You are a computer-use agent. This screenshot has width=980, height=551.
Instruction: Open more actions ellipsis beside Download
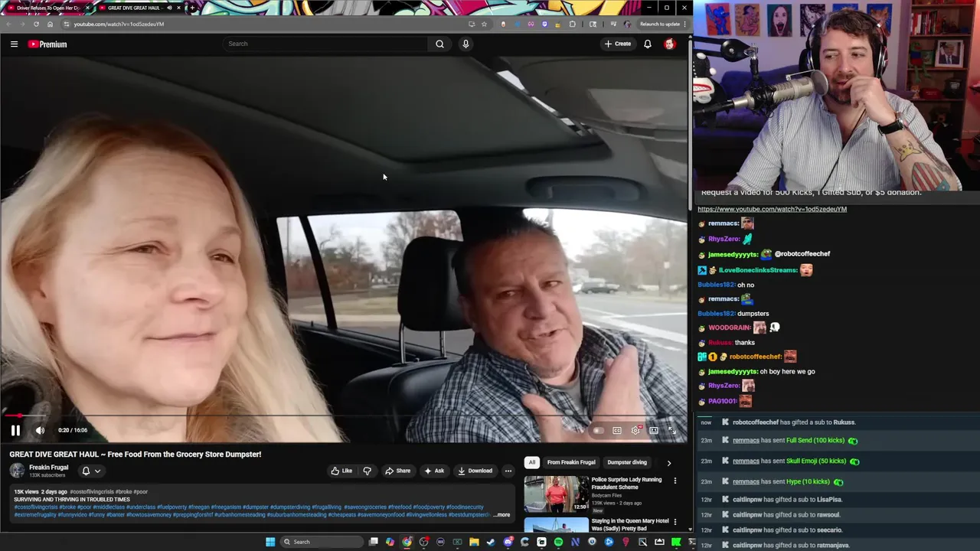click(508, 471)
